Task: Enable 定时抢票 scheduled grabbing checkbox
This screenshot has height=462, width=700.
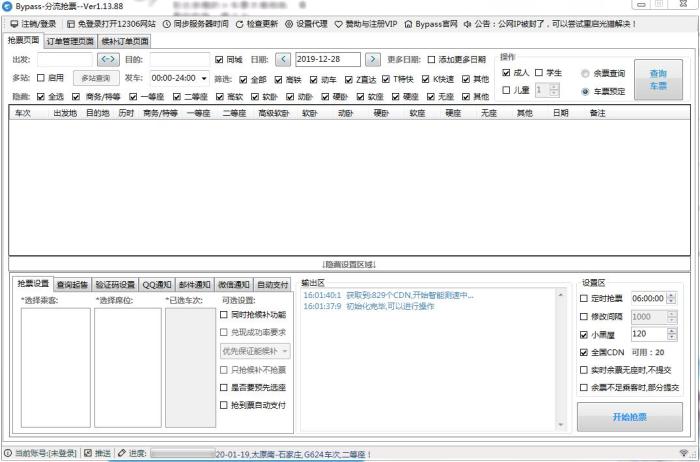Action: [586, 298]
